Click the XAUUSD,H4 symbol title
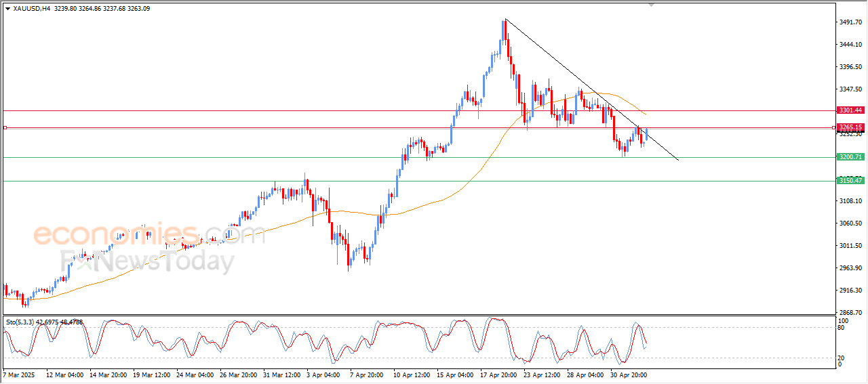 [32, 8]
